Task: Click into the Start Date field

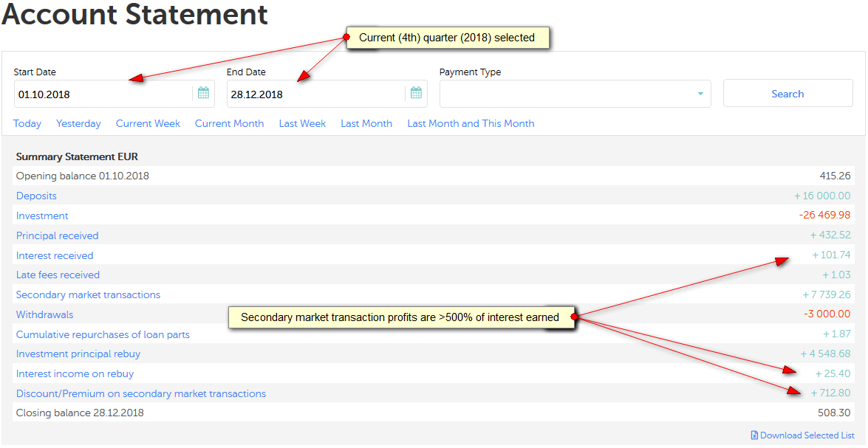Action: pyautogui.click(x=102, y=94)
